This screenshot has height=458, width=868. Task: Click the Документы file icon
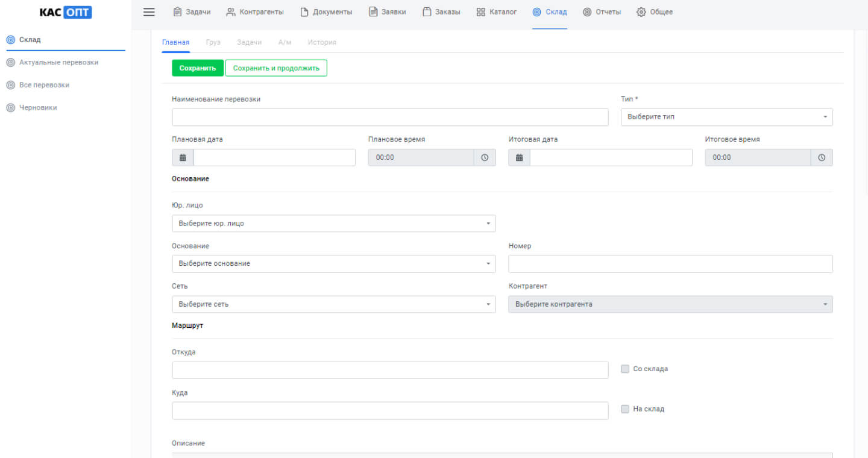coord(304,12)
